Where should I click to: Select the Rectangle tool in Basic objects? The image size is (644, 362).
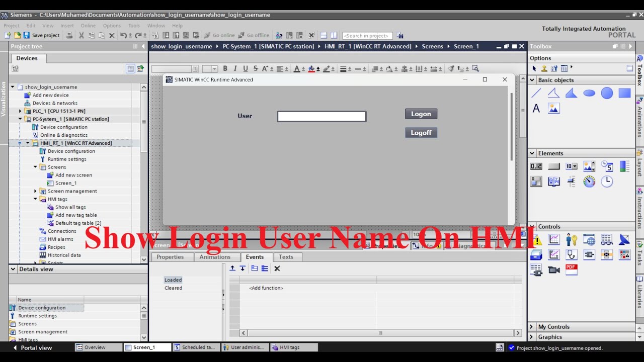624,93
